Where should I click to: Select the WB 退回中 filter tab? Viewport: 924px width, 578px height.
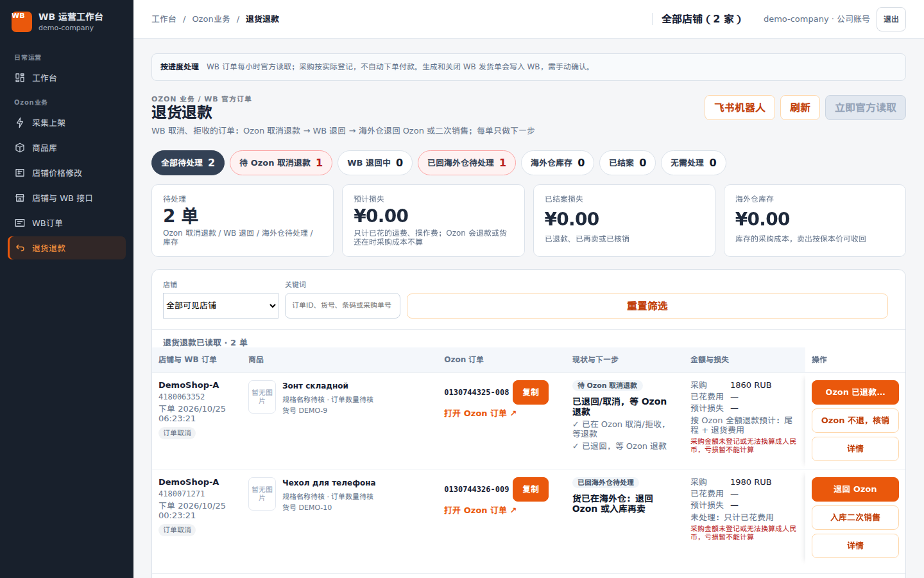coord(375,163)
